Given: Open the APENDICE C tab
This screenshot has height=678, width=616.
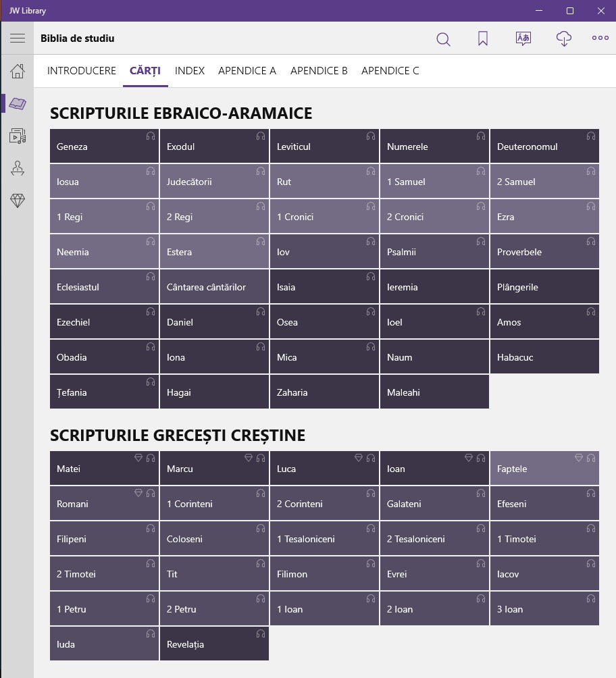Looking at the screenshot, I should click(390, 71).
